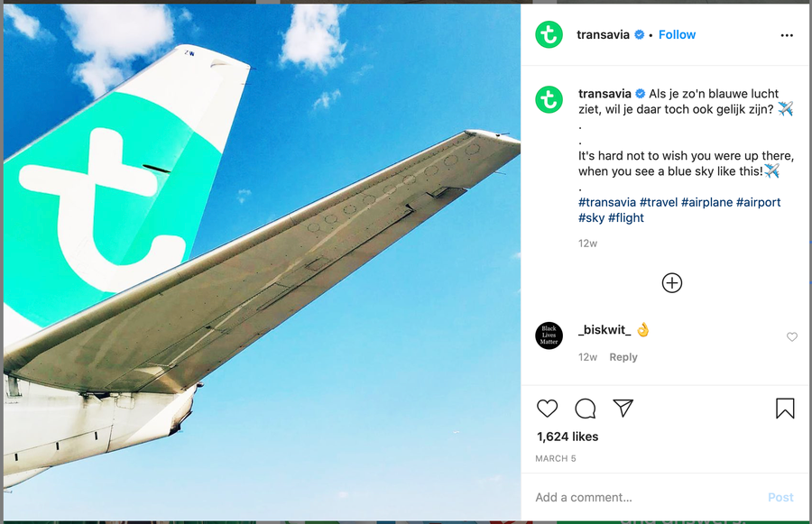812x524 pixels.
Task: Open the three-dots more options menu
Action: pos(787,35)
